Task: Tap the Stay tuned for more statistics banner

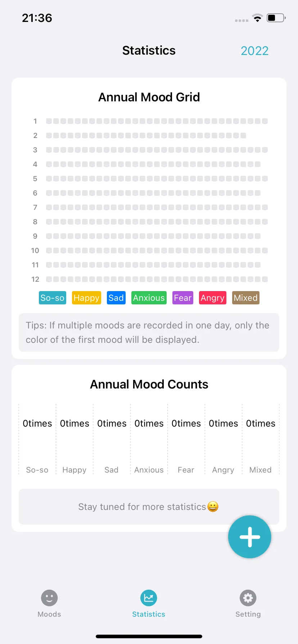Action: coord(149,507)
